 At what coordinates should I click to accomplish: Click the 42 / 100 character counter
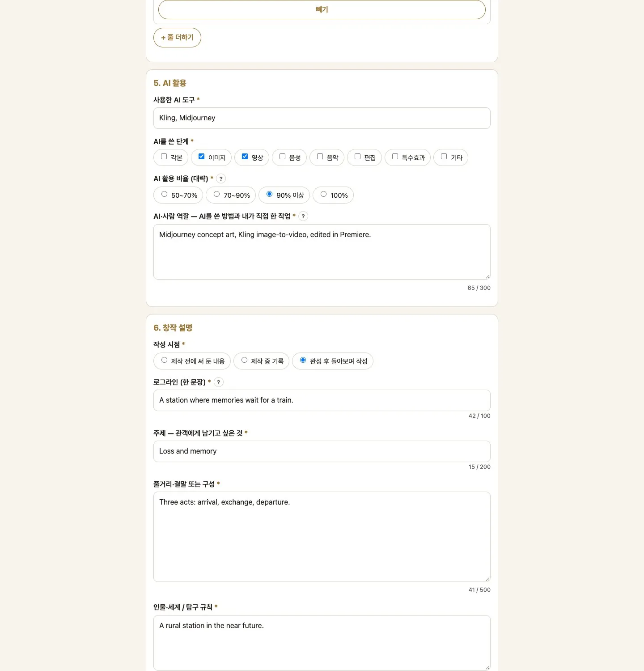[x=479, y=416]
